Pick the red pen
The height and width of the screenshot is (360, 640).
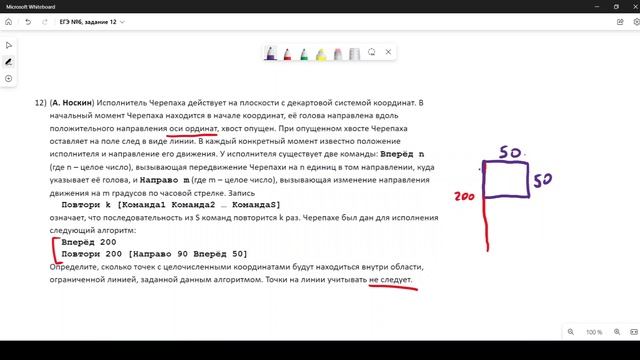[287, 53]
